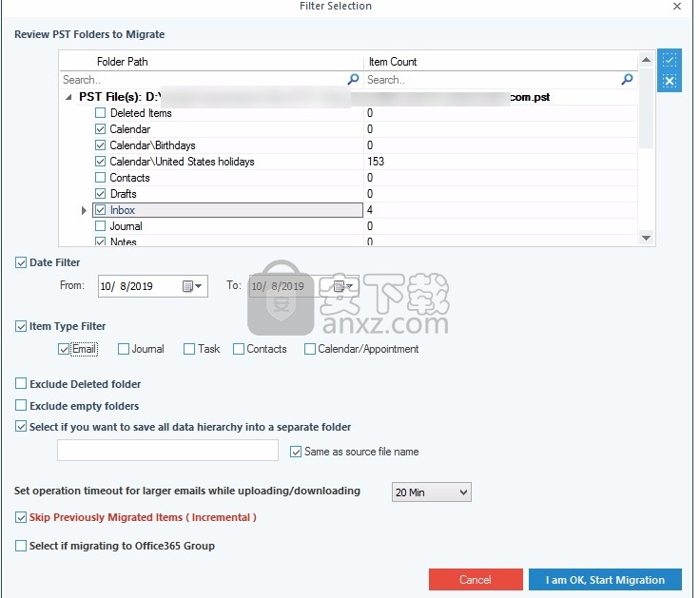
Task: Toggle Skip Previously Migrated Items option
Action: click(21, 517)
